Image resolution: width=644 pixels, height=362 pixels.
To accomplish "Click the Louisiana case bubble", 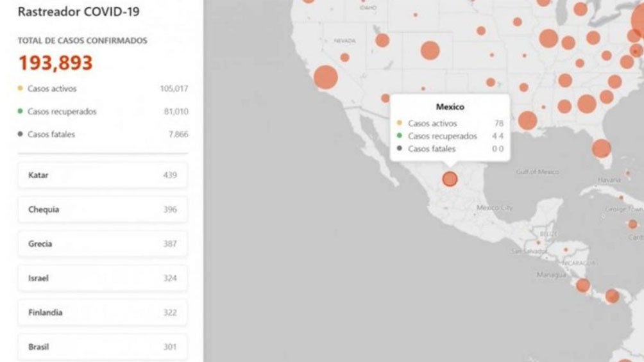I will pos(527,120).
